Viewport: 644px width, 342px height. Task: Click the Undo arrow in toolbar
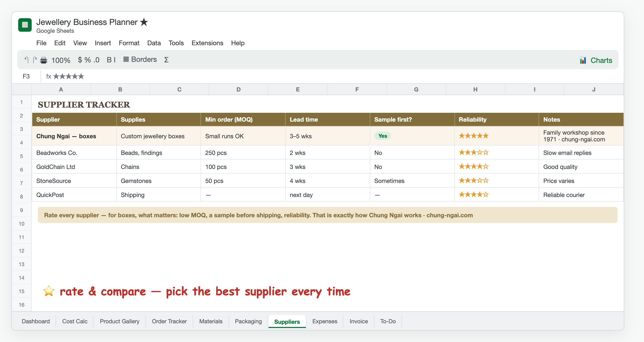point(26,60)
